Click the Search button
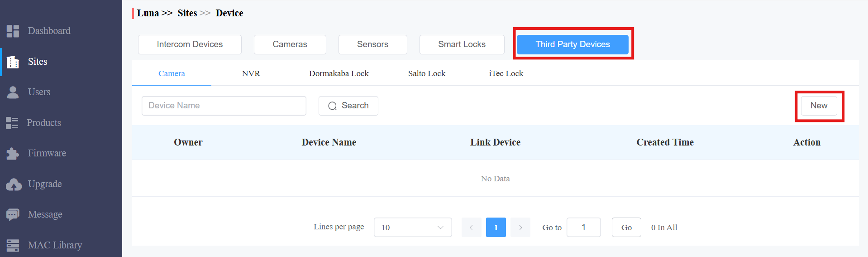 (x=348, y=106)
